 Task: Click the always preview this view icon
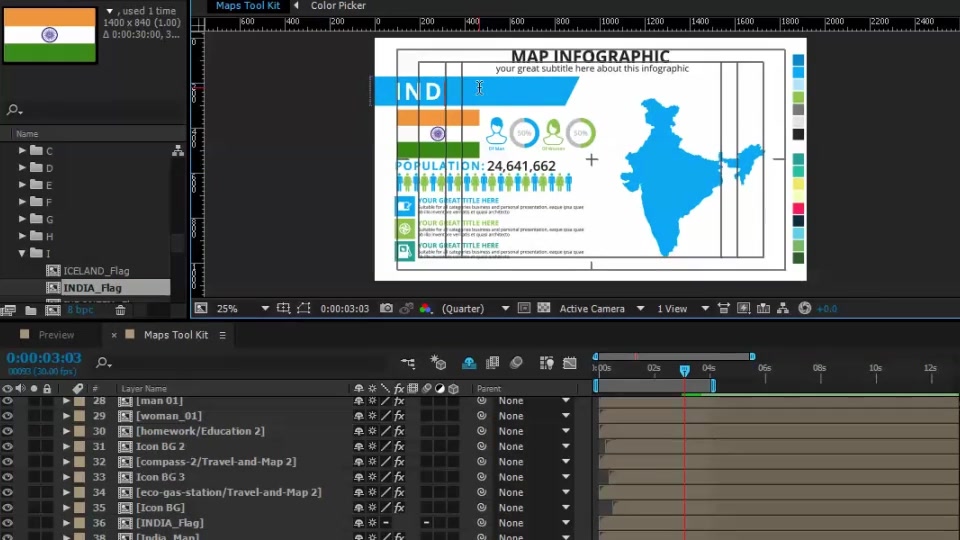pyautogui.click(x=201, y=309)
